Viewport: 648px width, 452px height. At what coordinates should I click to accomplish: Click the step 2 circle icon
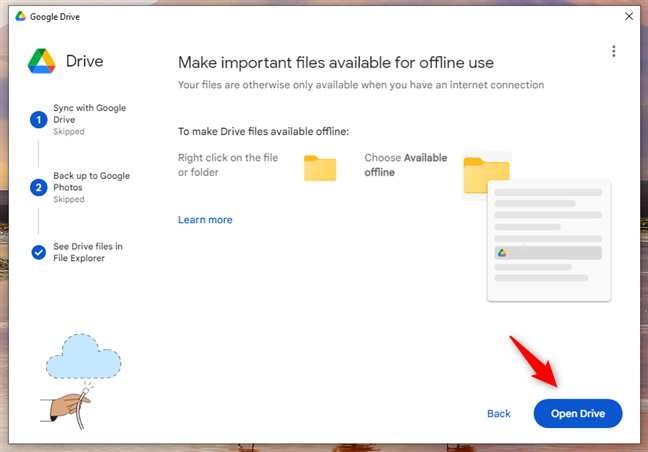coord(38,188)
